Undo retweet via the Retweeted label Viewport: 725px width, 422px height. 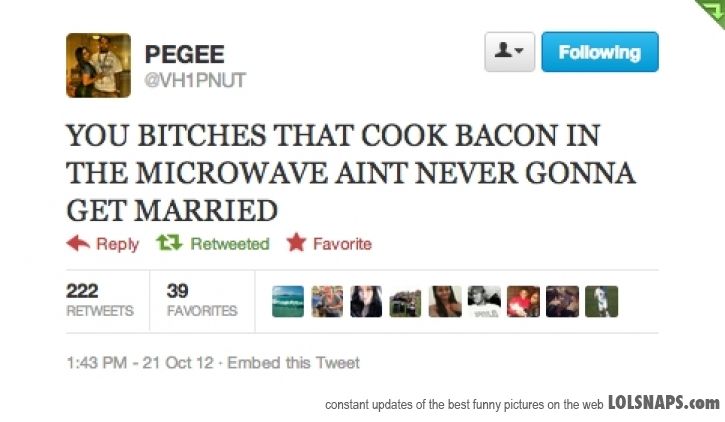[230, 244]
